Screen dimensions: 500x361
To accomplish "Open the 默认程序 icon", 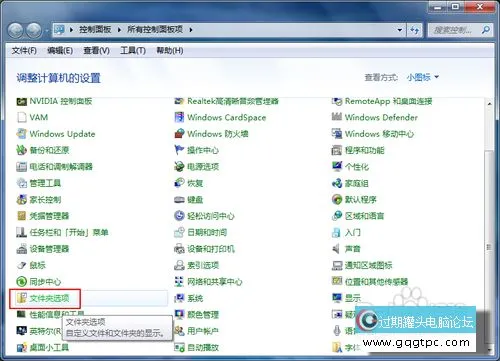I will coord(337,199).
